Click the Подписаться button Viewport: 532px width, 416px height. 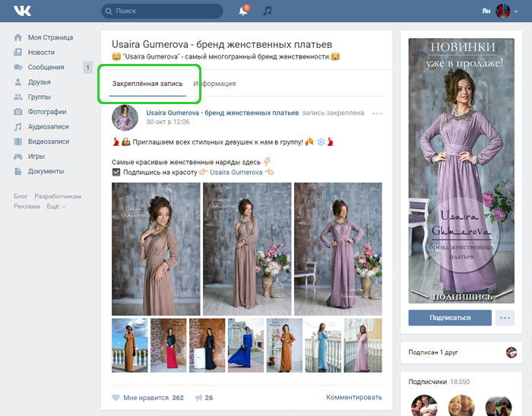coord(450,318)
